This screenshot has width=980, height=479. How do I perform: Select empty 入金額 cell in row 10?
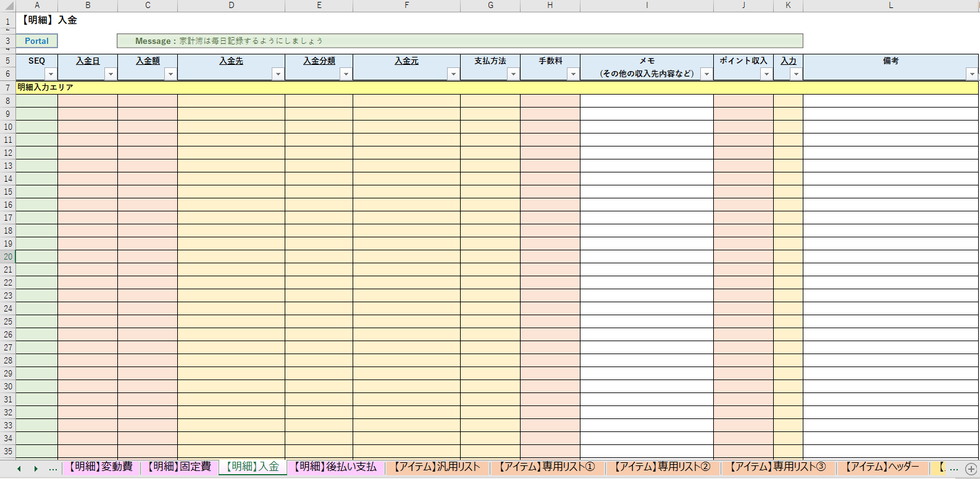point(148,127)
